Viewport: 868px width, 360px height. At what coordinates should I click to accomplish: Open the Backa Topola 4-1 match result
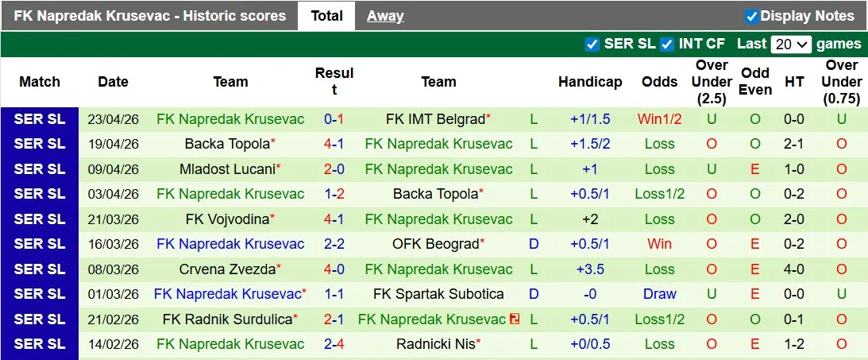pos(334,144)
